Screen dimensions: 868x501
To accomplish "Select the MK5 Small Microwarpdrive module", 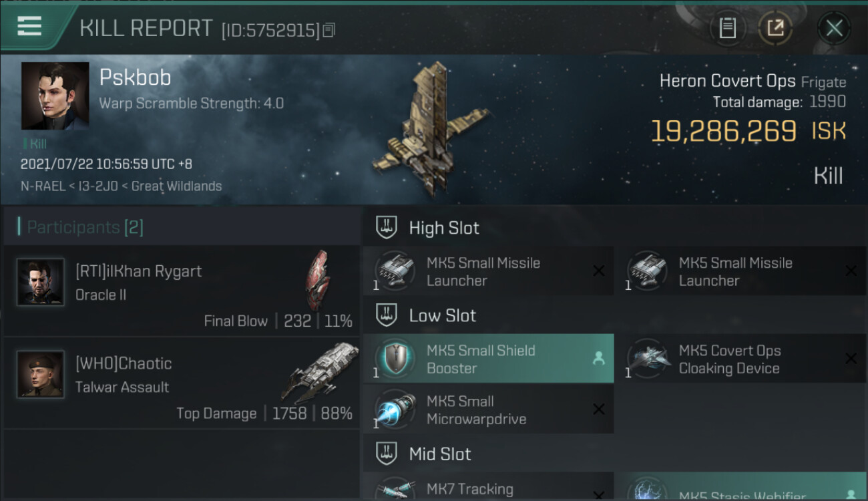I will [488, 409].
